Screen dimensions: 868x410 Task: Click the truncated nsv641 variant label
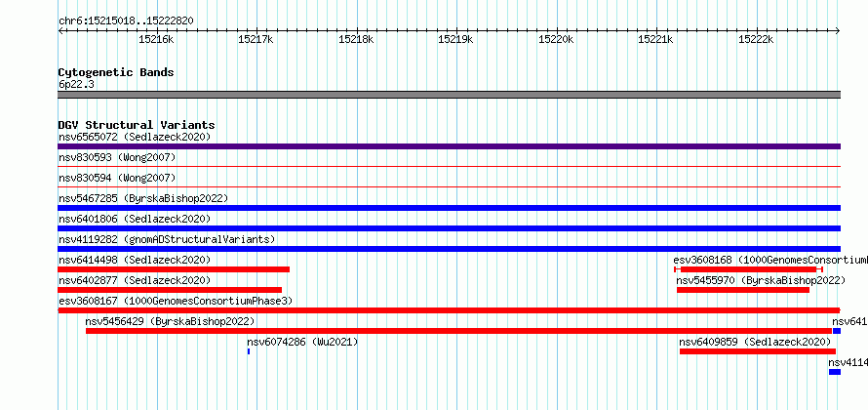pyautogui.click(x=849, y=321)
